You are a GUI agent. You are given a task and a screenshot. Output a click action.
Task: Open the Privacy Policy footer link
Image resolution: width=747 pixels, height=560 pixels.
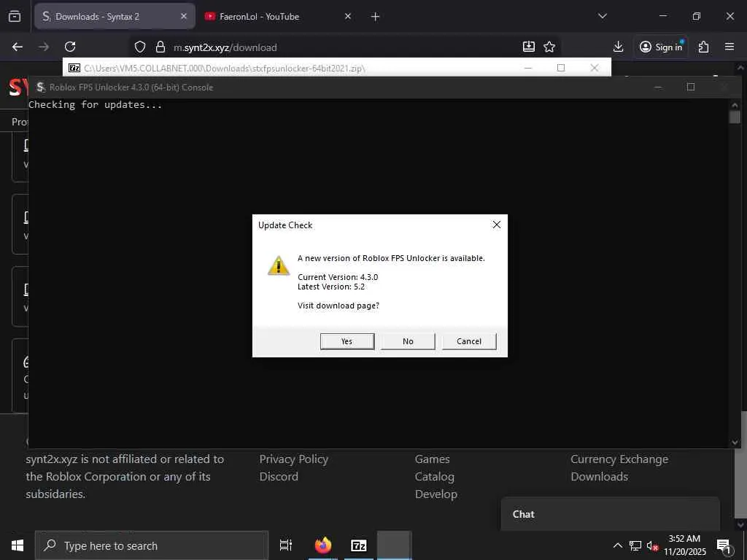(293, 459)
